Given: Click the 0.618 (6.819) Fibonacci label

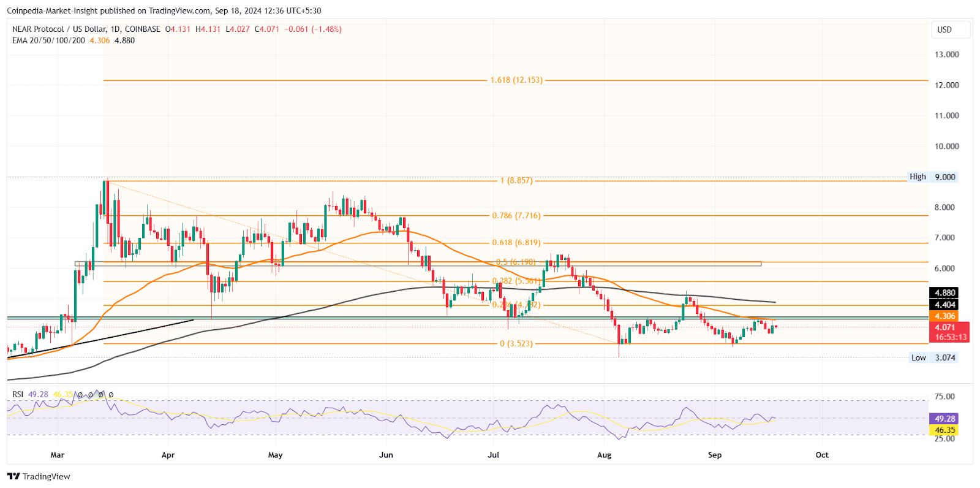Looking at the screenshot, I should [x=516, y=243].
